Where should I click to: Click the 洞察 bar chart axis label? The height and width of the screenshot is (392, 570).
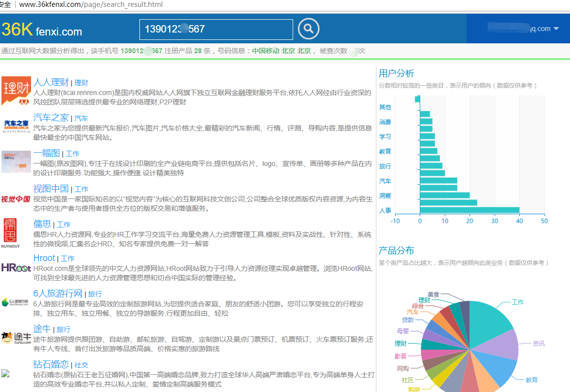385,196
